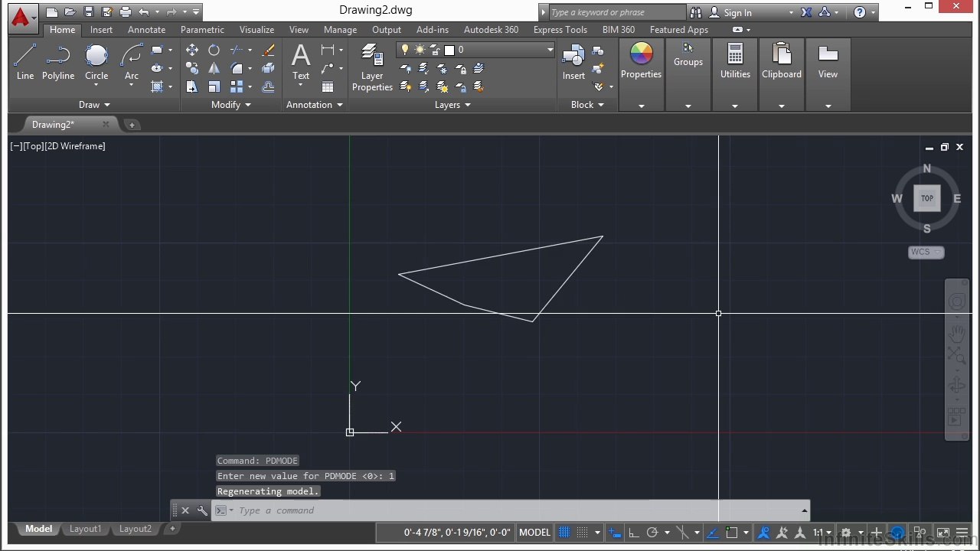Open the Clipboard panel button
The width and height of the screenshot is (980, 551).
pos(782,74)
